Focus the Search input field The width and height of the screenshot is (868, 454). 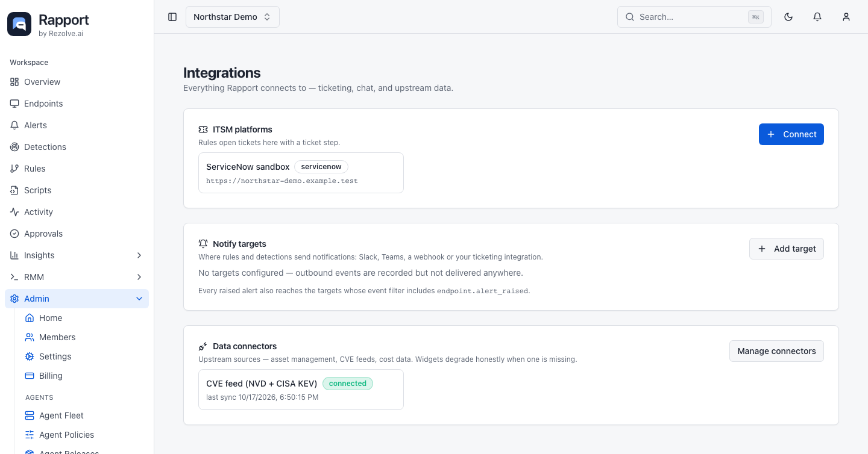click(x=694, y=17)
